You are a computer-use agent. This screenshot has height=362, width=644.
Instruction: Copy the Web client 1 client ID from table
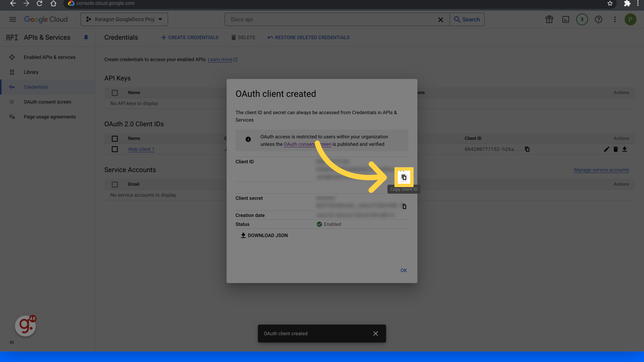pos(527,149)
